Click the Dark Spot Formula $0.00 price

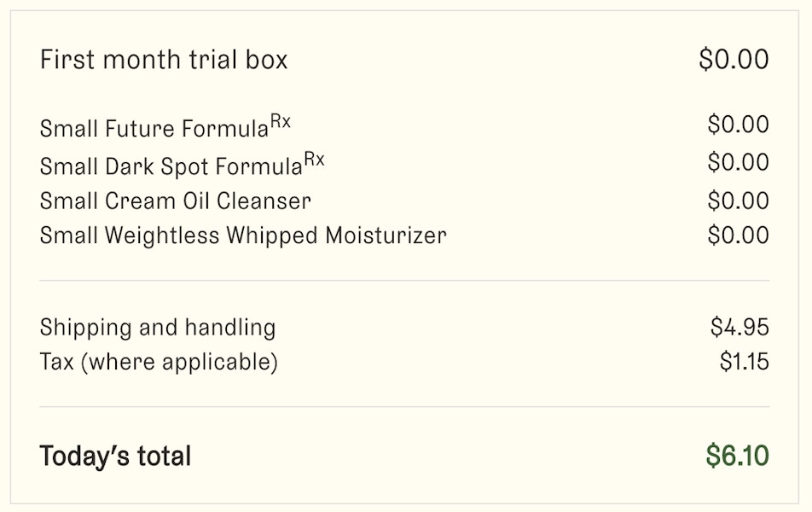pyautogui.click(x=738, y=162)
